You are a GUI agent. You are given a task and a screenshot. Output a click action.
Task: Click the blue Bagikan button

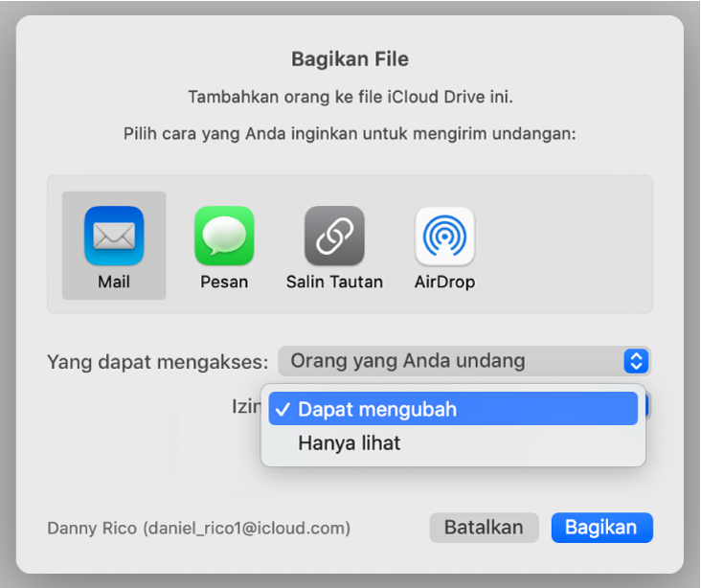tap(601, 528)
